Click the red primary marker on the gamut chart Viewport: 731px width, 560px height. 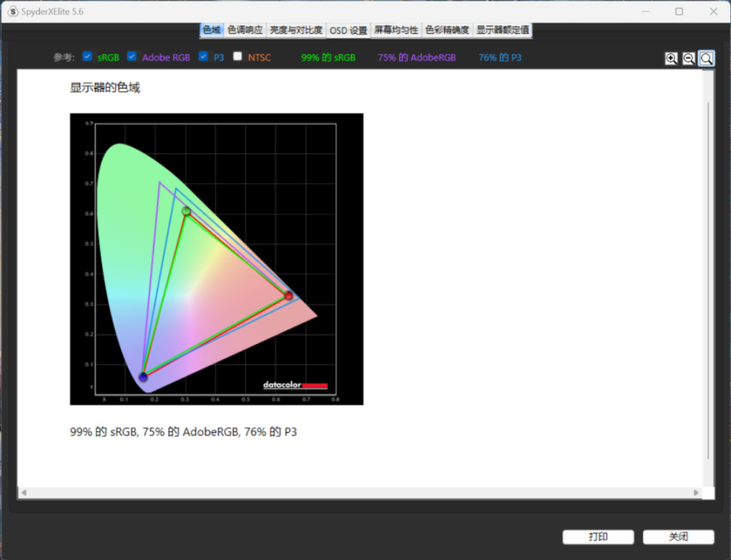click(289, 295)
